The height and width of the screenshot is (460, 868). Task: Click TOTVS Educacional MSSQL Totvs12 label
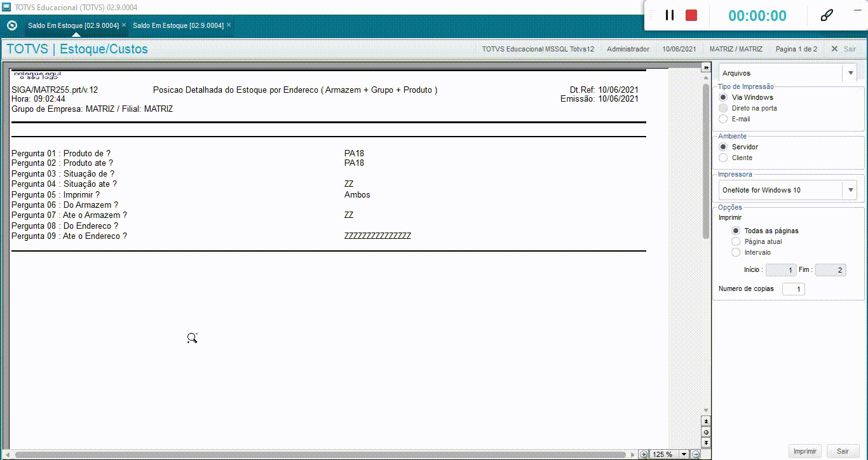[x=538, y=49]
